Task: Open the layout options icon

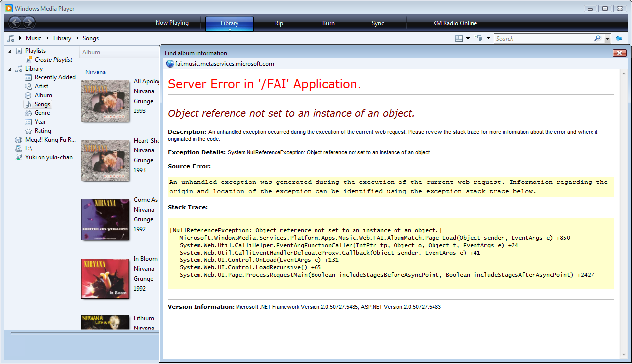Action: click(x=459, y=38)
